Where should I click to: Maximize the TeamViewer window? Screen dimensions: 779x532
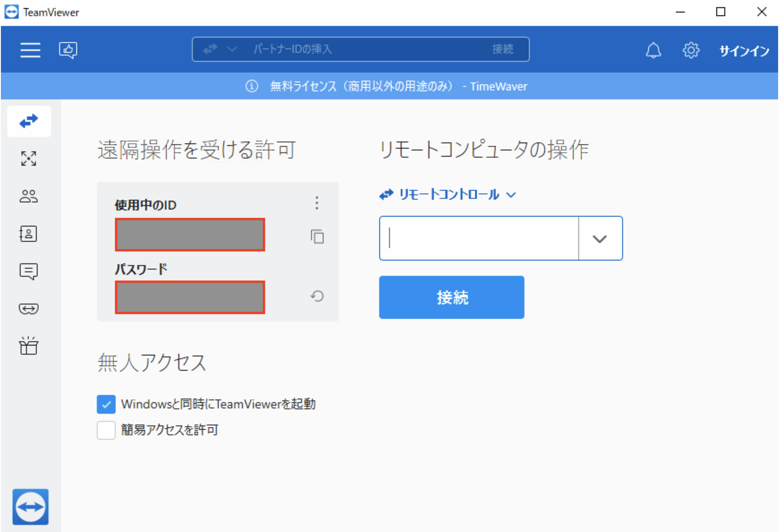[x=721, y=12]
